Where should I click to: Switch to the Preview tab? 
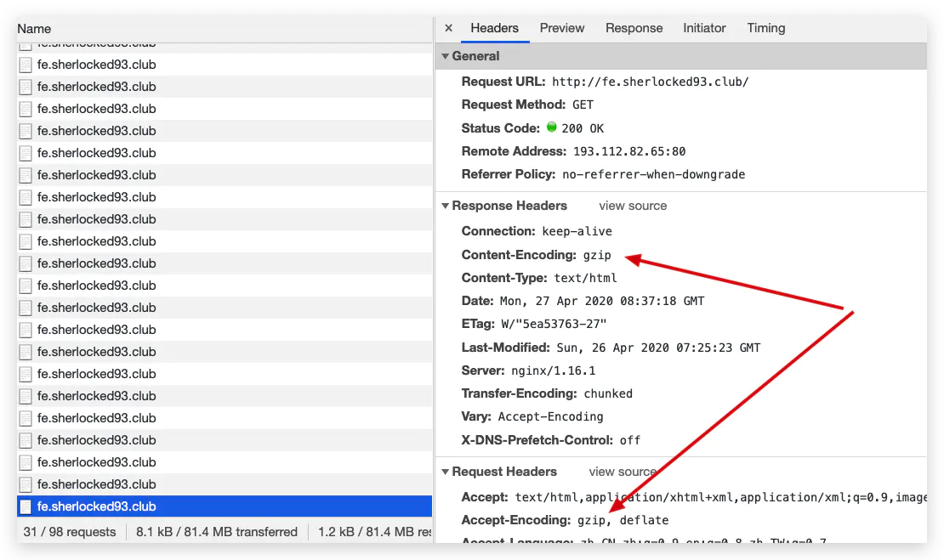click(x=561, y=28)
